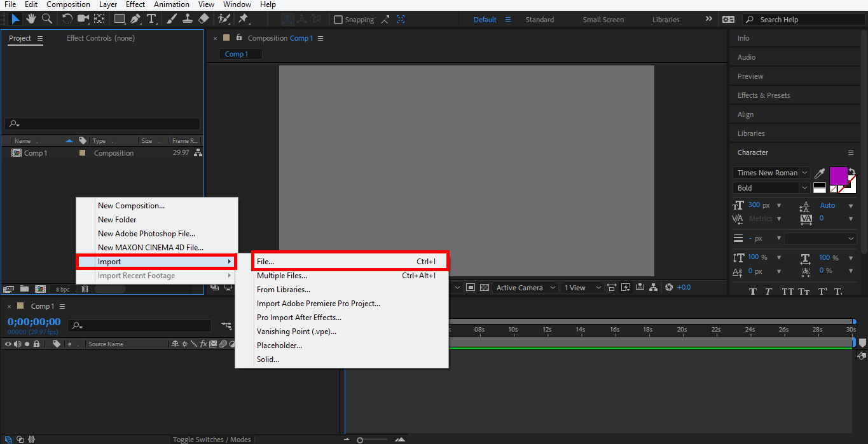Screen dimensions: 868x444
Task: Select the Eraser tool
Action: (x=203, y=19)
